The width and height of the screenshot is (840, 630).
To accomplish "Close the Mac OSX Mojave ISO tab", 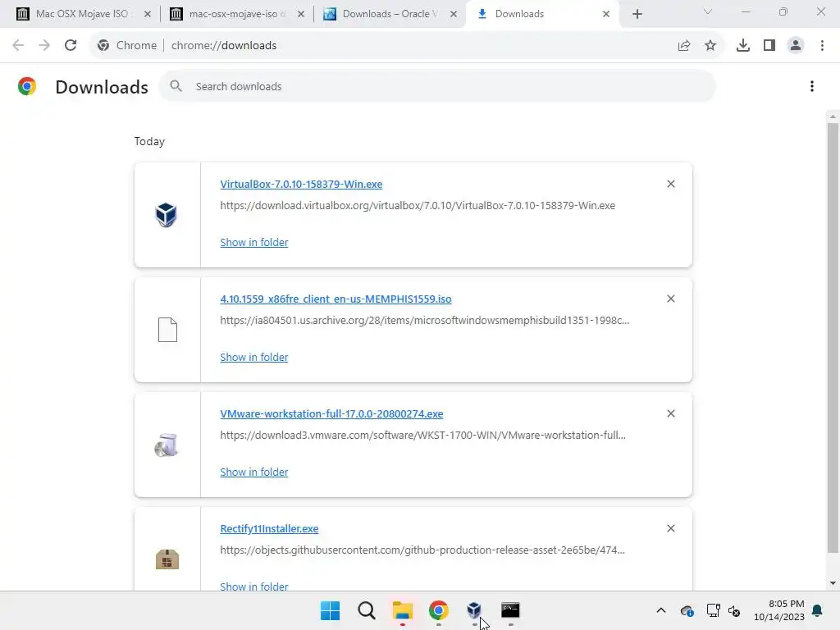I will point(148,14).
